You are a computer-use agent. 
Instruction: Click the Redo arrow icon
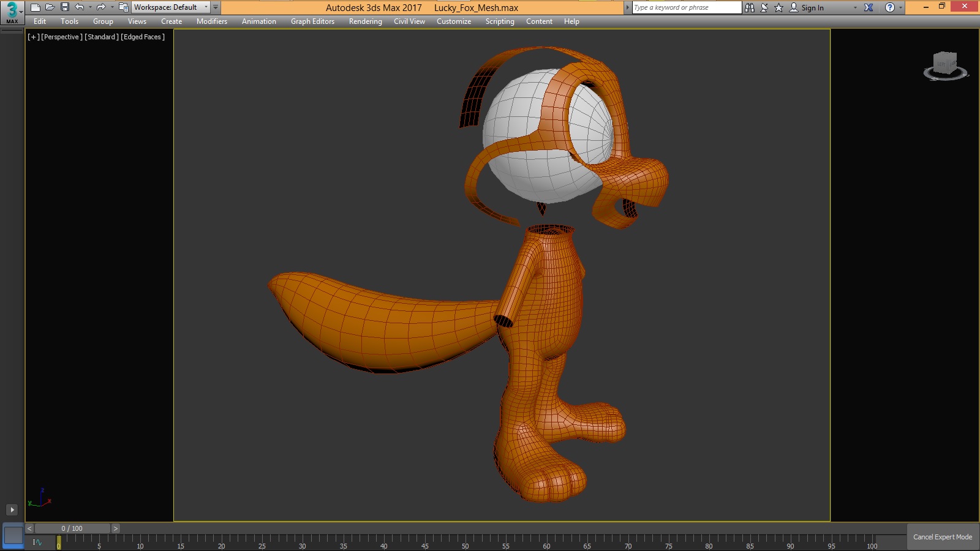point(101,7)
